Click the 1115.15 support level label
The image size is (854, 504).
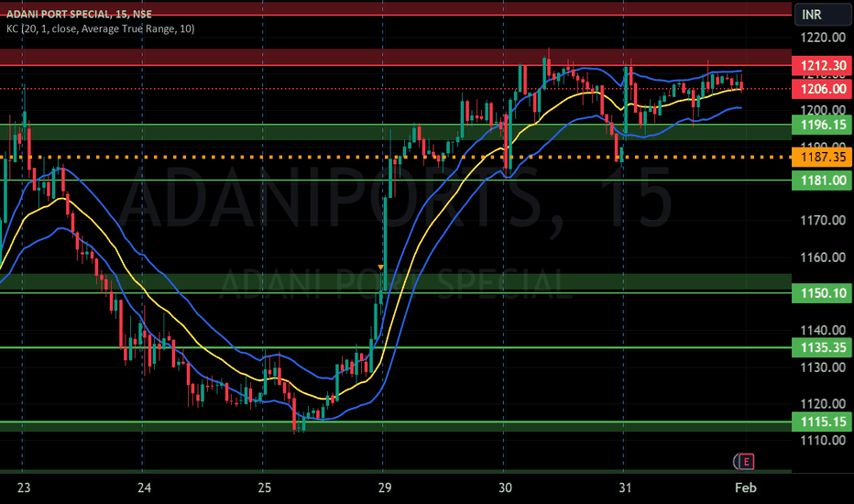(x=823, y=422)
